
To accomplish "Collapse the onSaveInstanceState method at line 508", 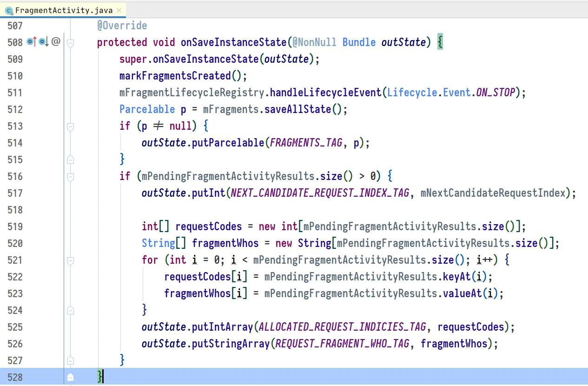I will (70, 43).
